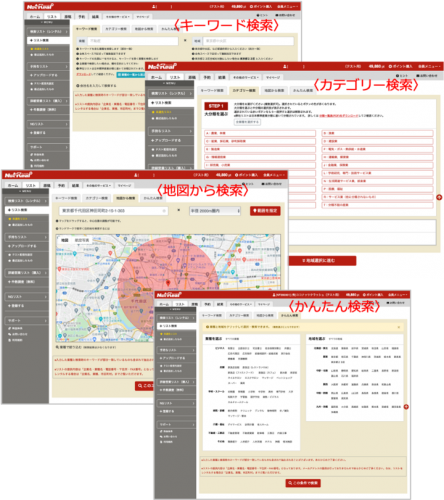
Task: Expand NGリスト sidebar section in map window
Action: pyautogui.click(x=26, y=296)
